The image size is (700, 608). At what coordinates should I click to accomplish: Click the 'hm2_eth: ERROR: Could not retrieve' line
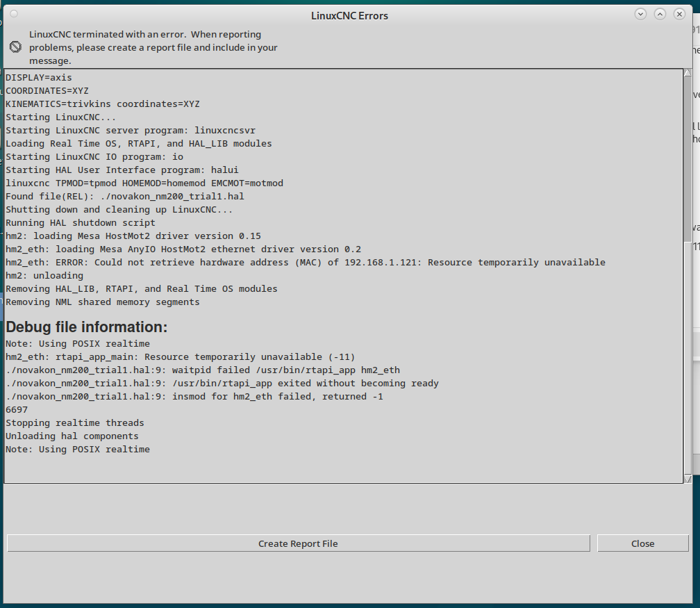(306, 262)
